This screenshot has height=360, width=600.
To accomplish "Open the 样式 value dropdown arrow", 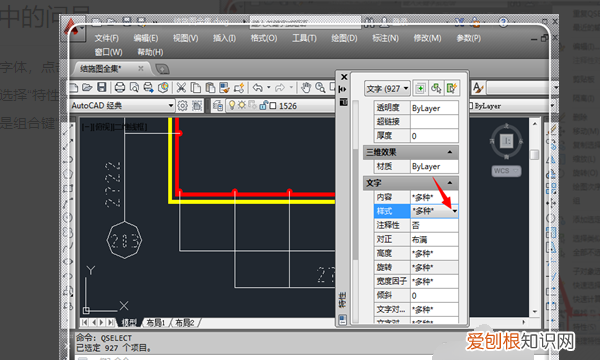I will click(455, 211).
